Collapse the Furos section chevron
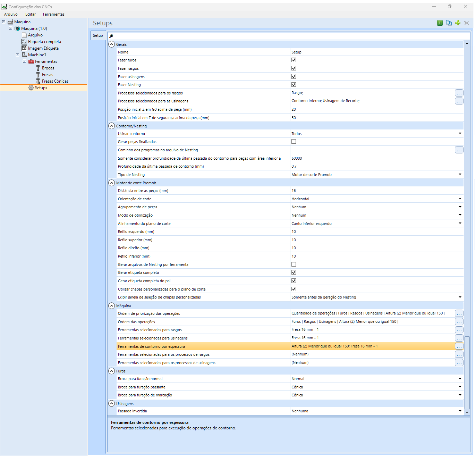This screenshot has width=476, height=462. coord(112,371)
